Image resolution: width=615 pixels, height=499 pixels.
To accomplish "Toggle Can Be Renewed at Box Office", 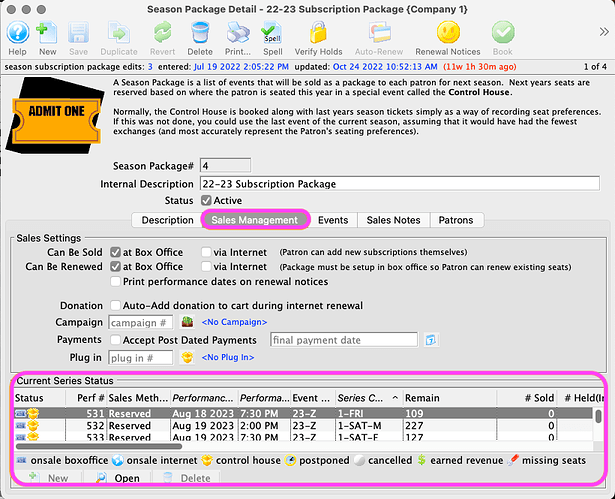I will (115, 267).
